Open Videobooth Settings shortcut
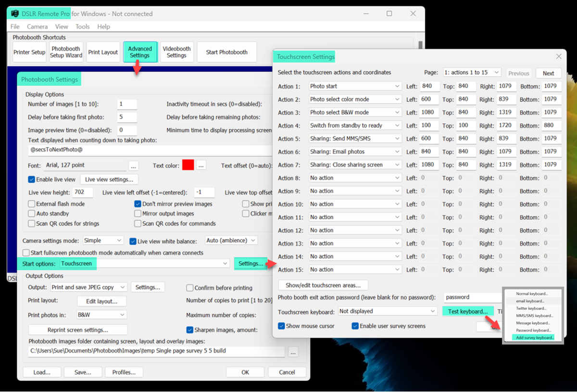Image resolution: width=577 pixels, height=392 pixels. [176, 52]
